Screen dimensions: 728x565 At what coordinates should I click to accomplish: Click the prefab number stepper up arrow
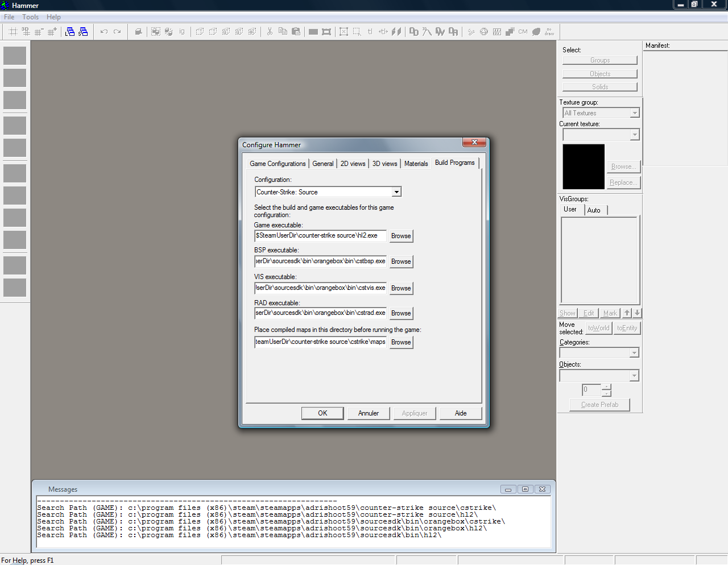[606, 387]
